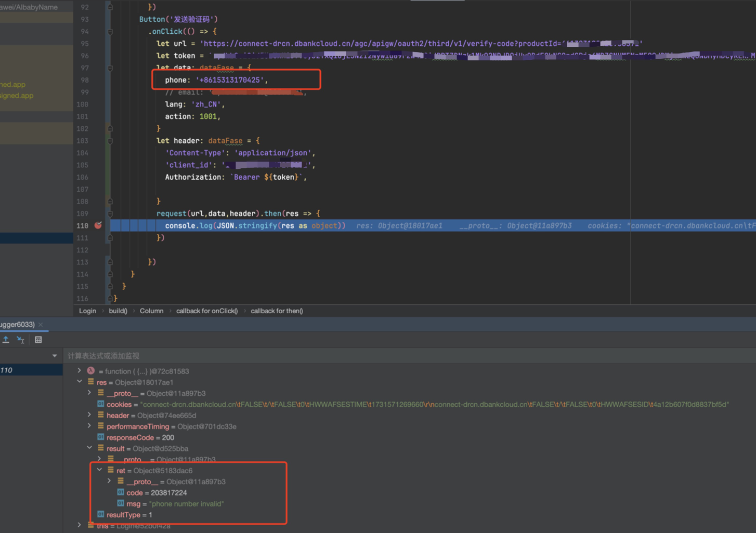Select Column in the breadcrumb bar
Screen dimensions: 756x533
(151, 311)
